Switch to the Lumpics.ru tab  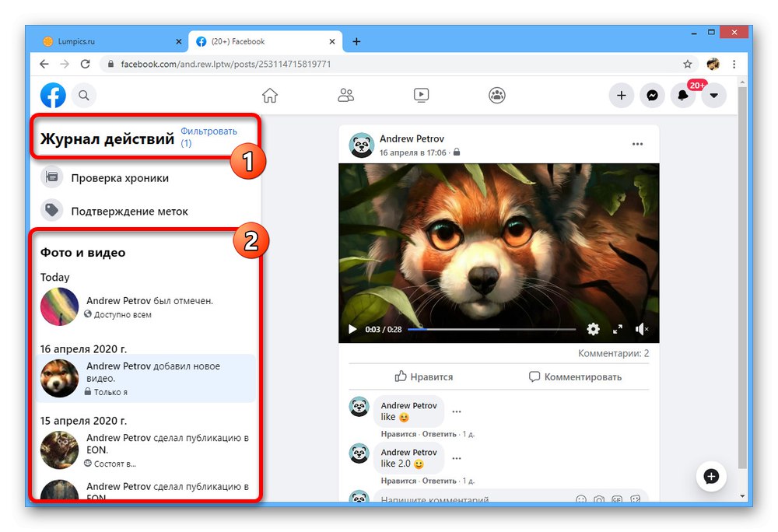tap(110, 42)
